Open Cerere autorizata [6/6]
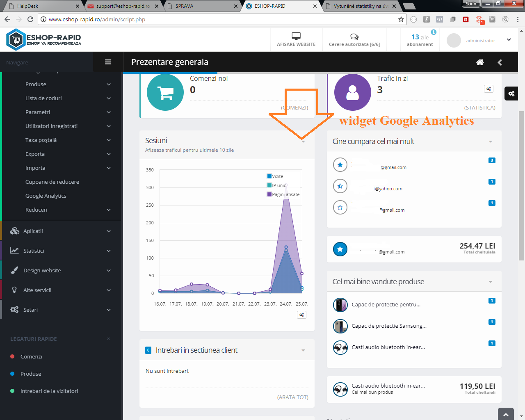Viewport: 525px width, 420px height. (354, 40)
